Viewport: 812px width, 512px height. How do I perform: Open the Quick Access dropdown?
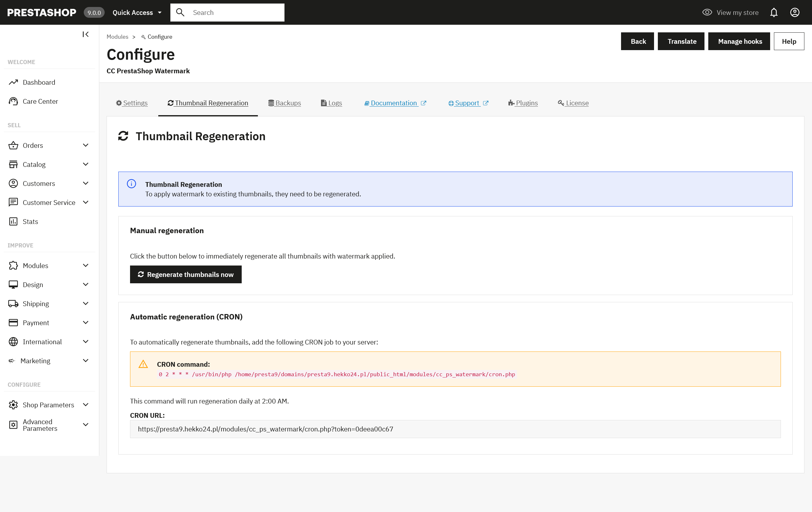coord(137,12)
